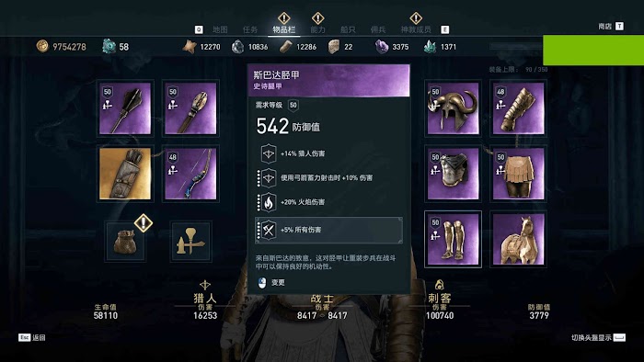Select the horned helmet equipment slot
The image size is (644, 362).
point(453,108)
